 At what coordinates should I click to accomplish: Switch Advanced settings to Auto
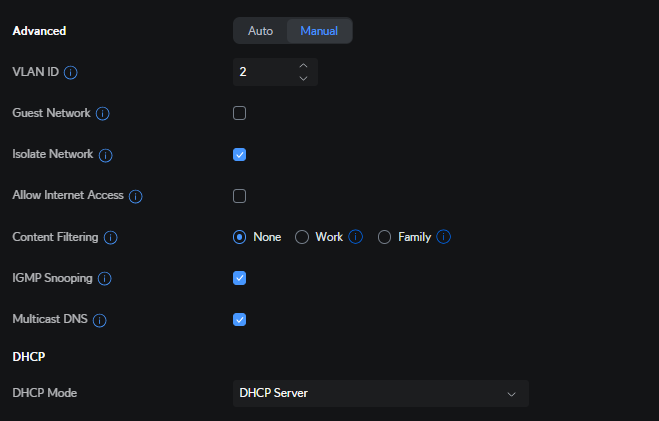pos(260,31)
